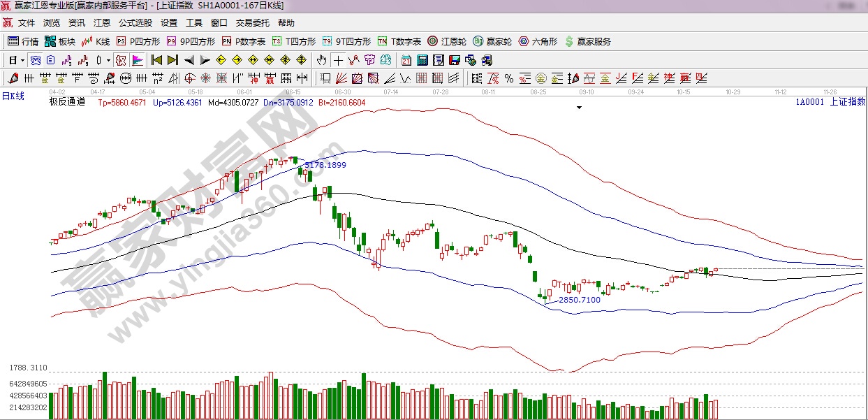
Task: Toggle the crosshair cursor button
Action: point(338,59)
